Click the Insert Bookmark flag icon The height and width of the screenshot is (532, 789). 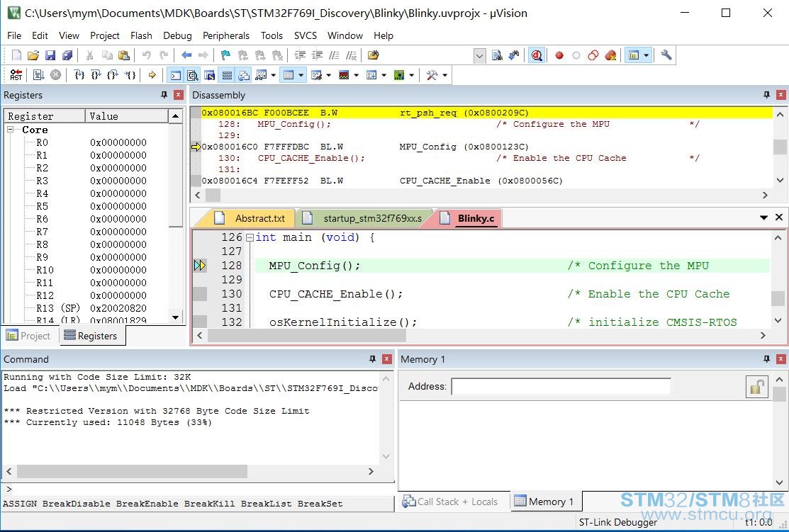tap(225, 55)
